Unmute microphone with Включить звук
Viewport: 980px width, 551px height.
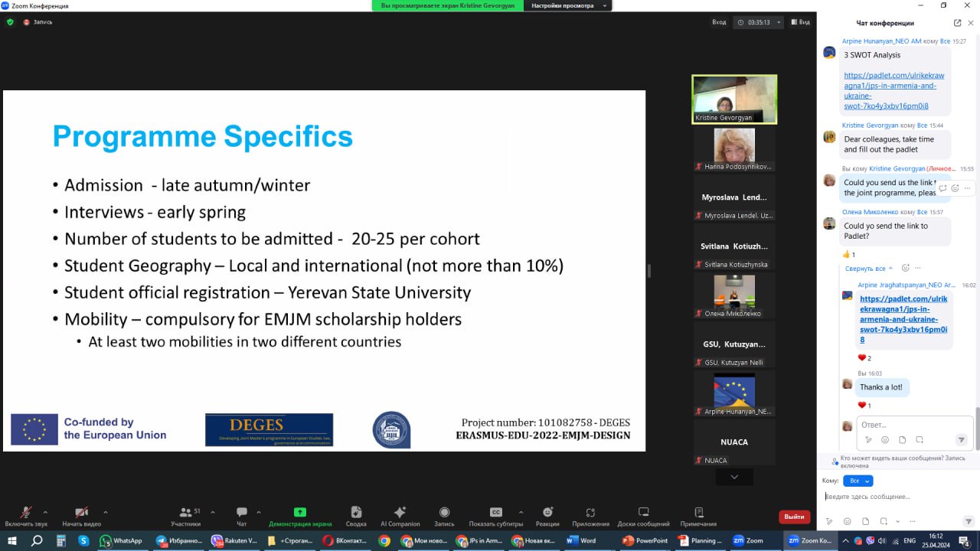click(x=26, y=513)
